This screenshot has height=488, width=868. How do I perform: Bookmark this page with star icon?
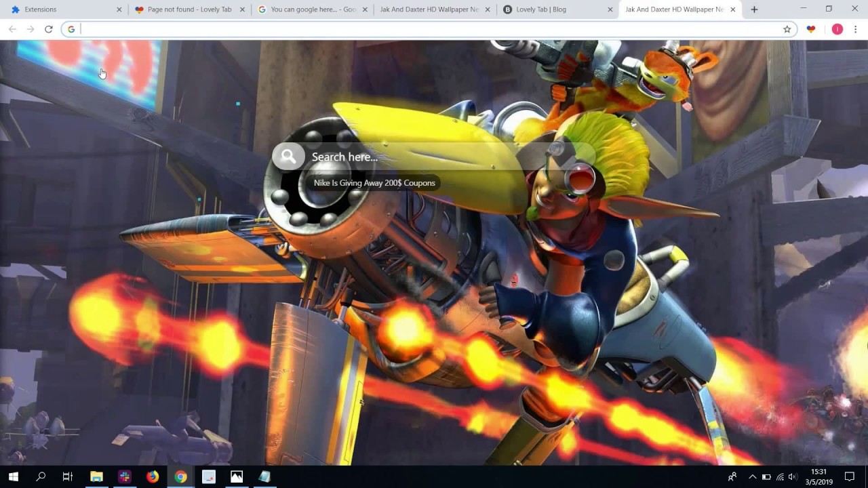pos(787,29)
